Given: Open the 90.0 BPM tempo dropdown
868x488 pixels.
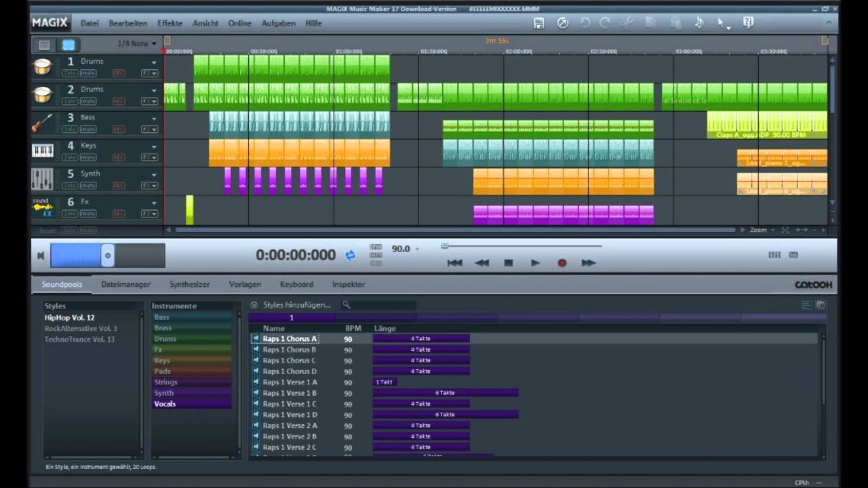Looking at the screenshot, I should pos(417,249).
